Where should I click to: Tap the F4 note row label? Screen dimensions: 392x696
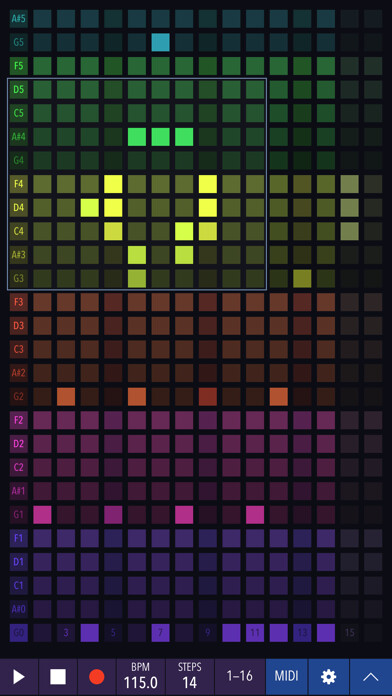click(x=19, y=184)
